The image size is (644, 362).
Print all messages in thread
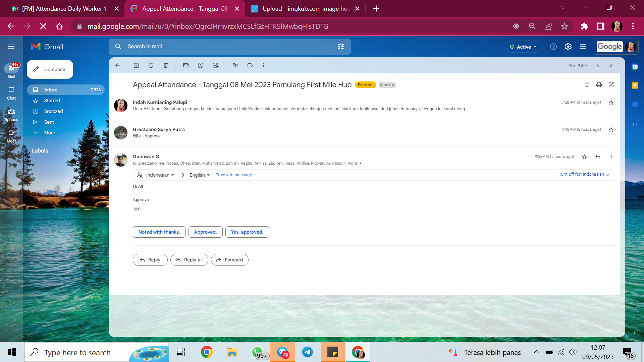coord(599,85)
